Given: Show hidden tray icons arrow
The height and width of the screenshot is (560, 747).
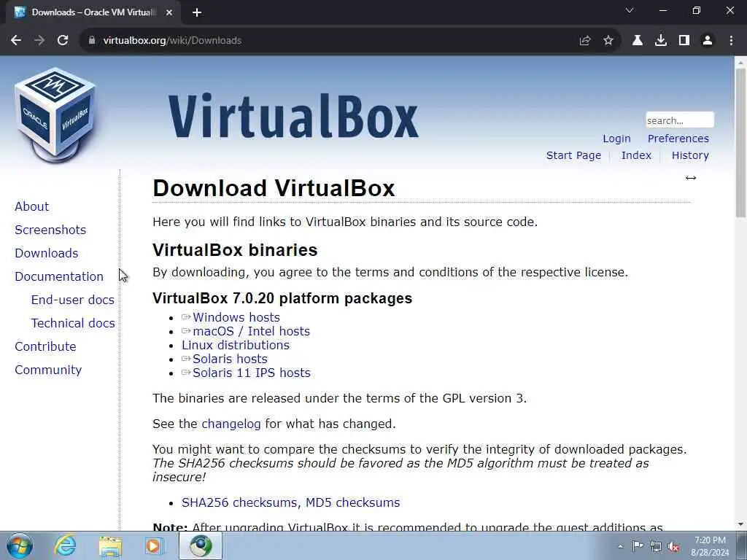Looking at the screenshot, I should tap(620, 546).
